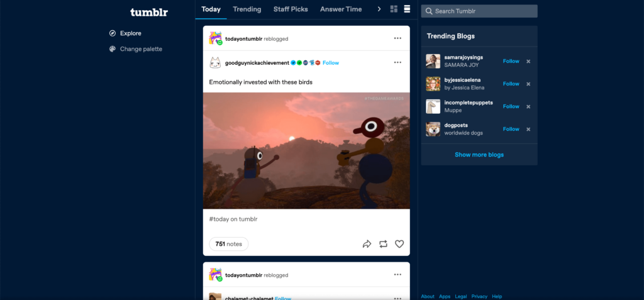Open options menu for first todayontumblr reblog
Screen dimensions: 644x300
coord(397,38)
